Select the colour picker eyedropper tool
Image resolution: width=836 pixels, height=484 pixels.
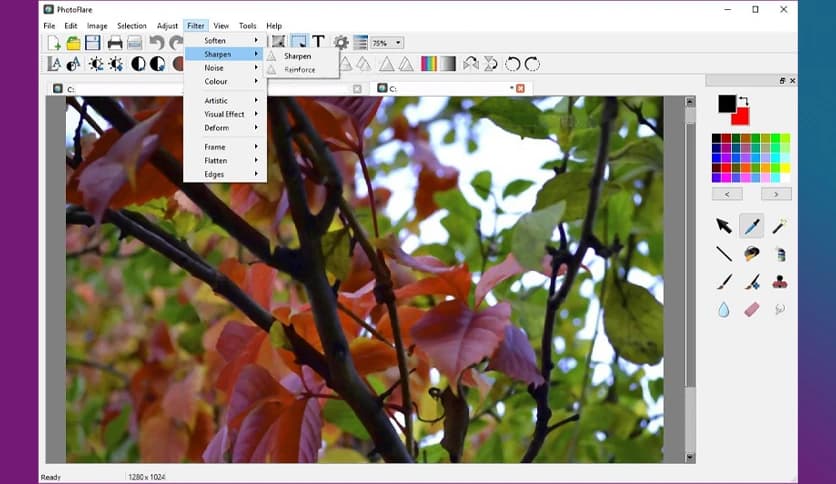(752, 226)
